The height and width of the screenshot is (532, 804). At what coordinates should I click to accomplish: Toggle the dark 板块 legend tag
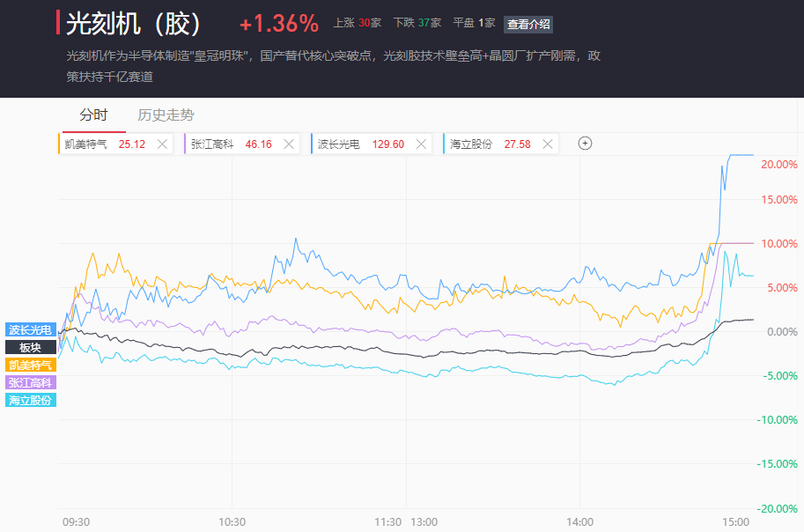point(31,347)
